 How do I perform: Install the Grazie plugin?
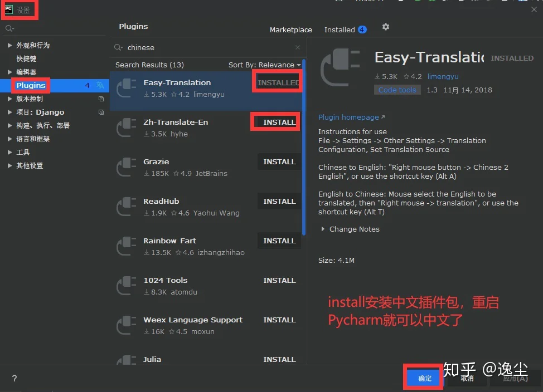[x=279, y=161]
